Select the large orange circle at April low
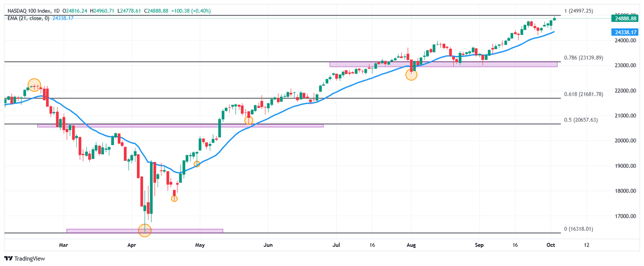 click(x=145, y=230)
